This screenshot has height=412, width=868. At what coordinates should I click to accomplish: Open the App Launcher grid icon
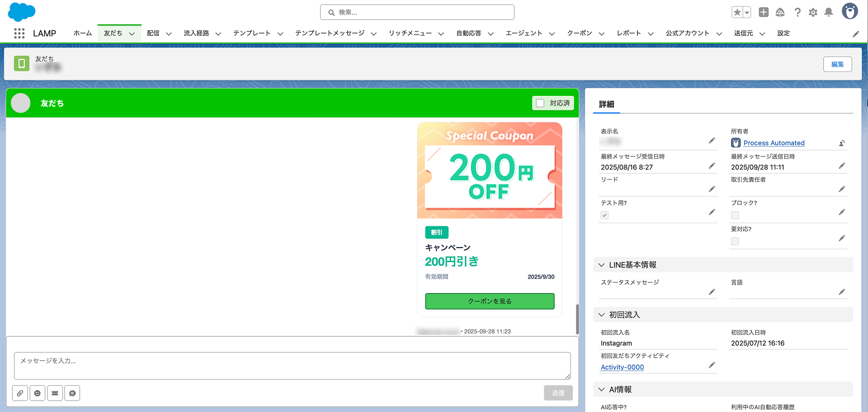click(x=19, y=33)
